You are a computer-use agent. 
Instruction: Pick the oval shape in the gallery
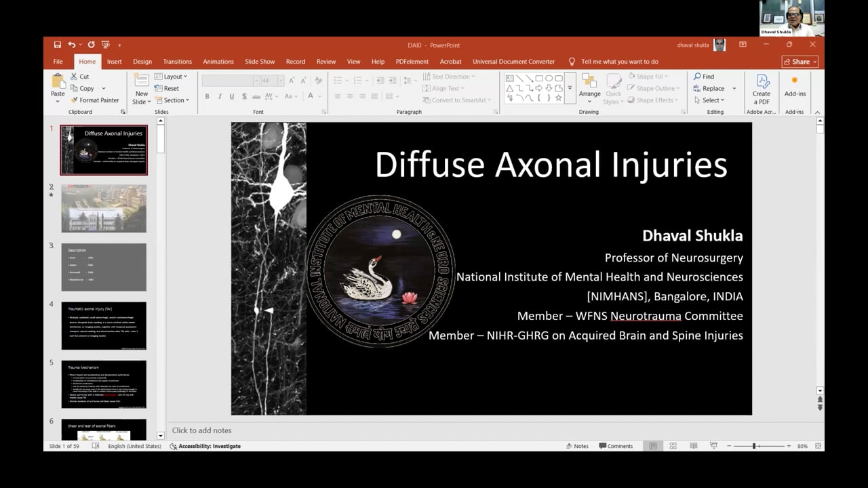[549, 79]
